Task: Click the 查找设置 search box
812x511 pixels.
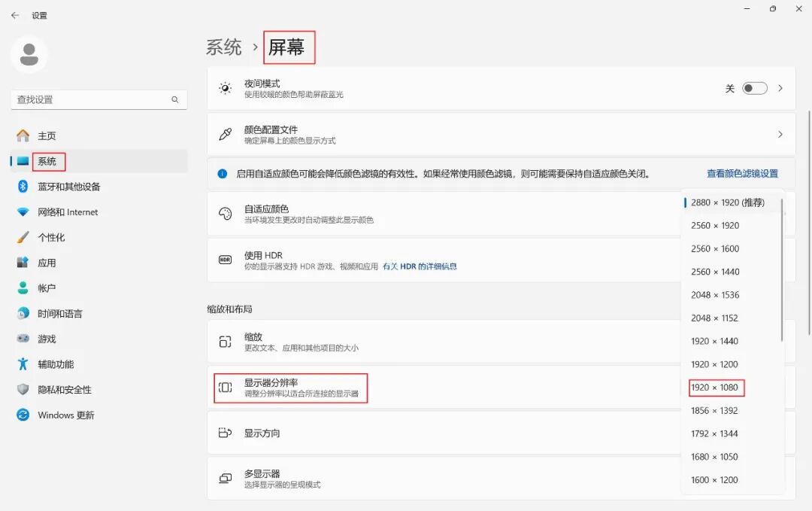Action: click(98, 99)
